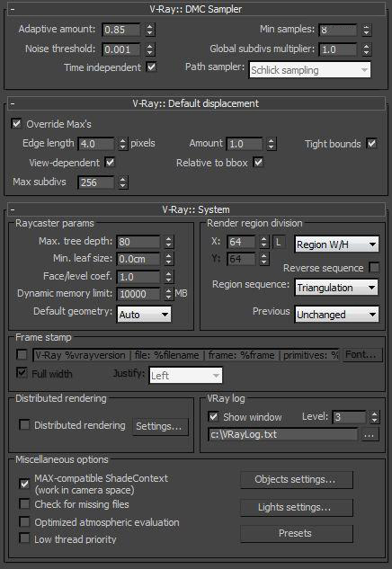Viewport: 392px width, 569px height.
Task: Open the Region sequence Triangulation dropdown
Action: (337, 288)
